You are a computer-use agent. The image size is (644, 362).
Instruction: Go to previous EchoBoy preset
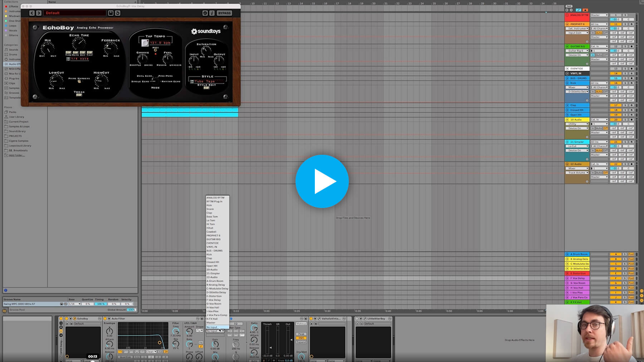(32, 13)
